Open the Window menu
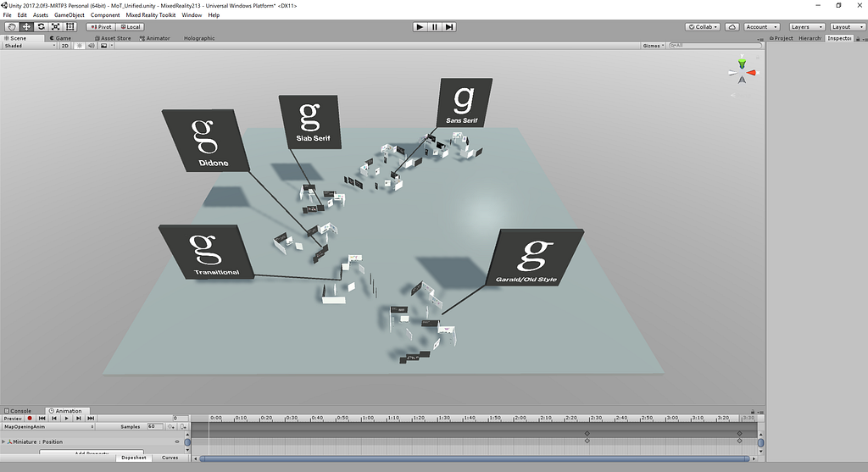Image resolution: width=868 pixels, height=472 pixels. click(x=192, y=15)
